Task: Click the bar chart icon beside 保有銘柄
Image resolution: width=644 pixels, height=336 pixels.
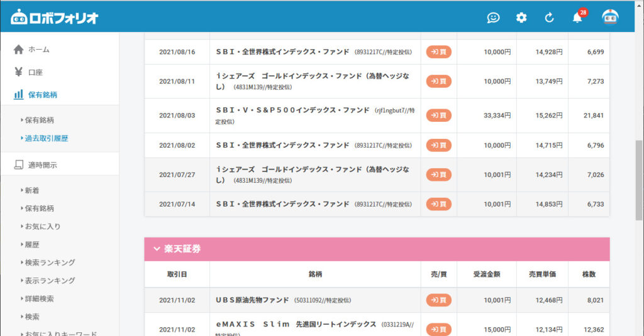Action: pos(18,95)
